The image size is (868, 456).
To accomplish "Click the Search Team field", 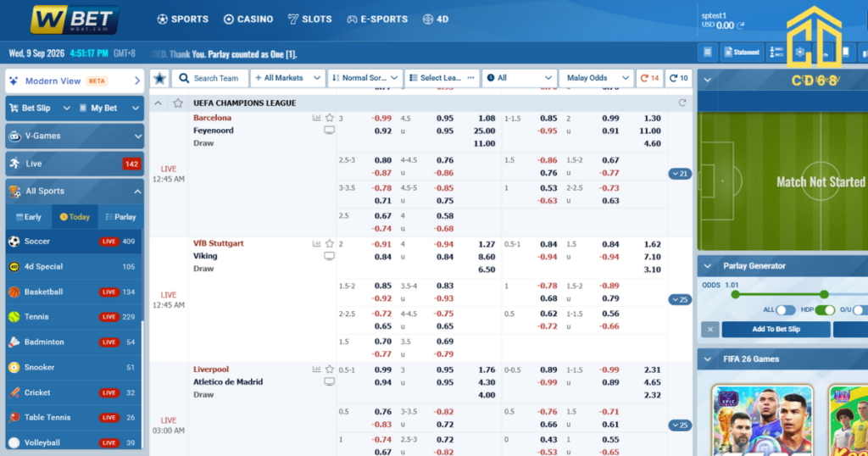I will pyautogui.click(x=210, y=78).
